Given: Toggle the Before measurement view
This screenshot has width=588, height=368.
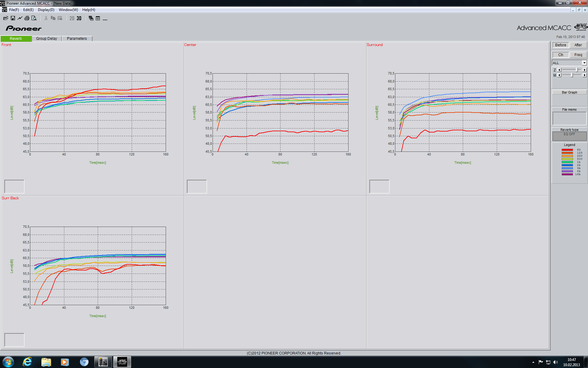Looking at the screenshot, I should click(x=560, y=45).
